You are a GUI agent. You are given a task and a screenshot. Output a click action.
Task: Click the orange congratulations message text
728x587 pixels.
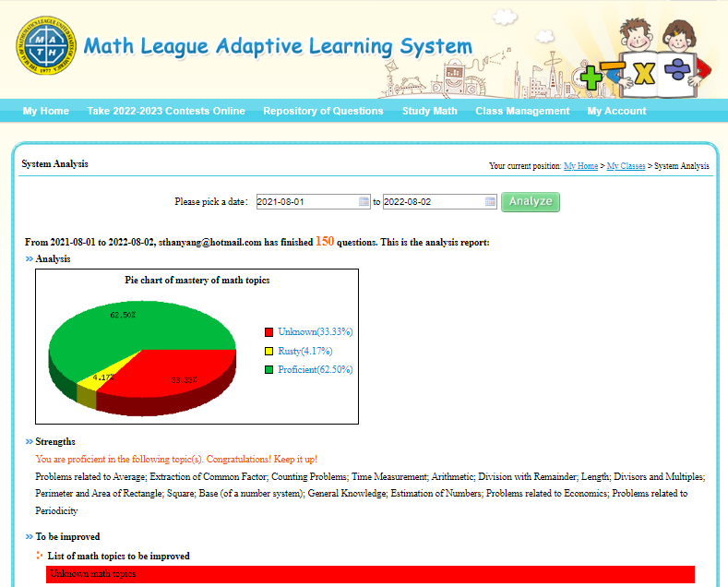[x=176, y=460]
